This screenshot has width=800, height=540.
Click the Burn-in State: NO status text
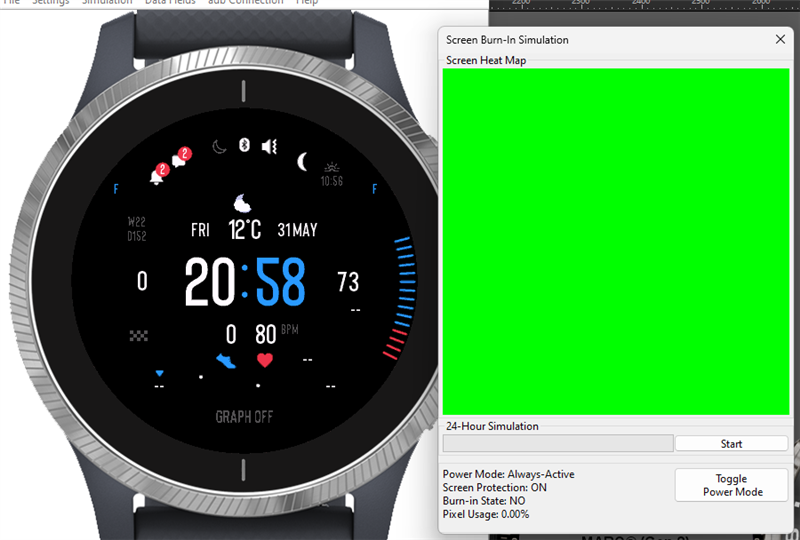(484, 501)
